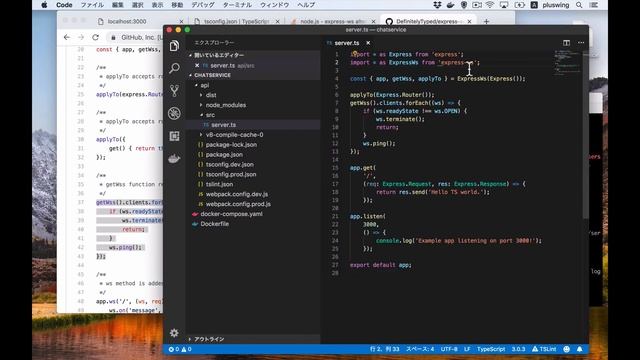Change end of line via LF status item
This screenshot has height=360, width=640.
tap(467, 349)
